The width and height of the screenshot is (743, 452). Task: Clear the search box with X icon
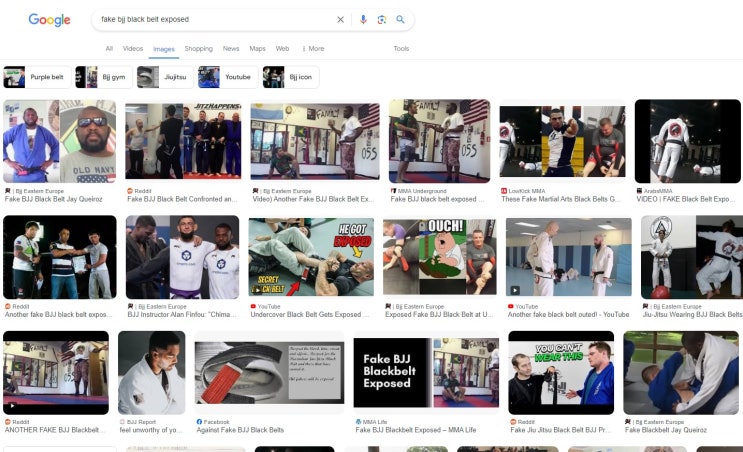click(x=340, y=19)
